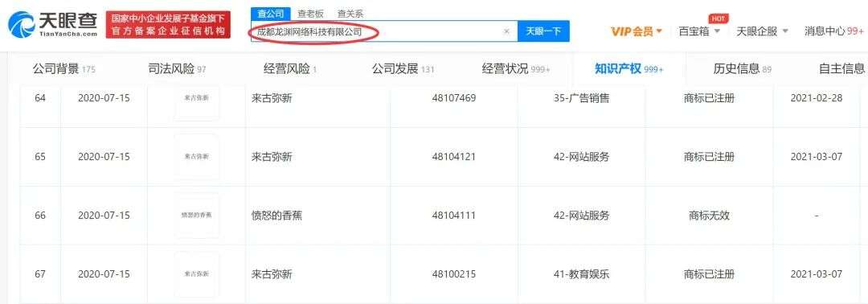868x304 pixels.
Task: Switch to the 司法风险 tab
Action: coord(177,68)
